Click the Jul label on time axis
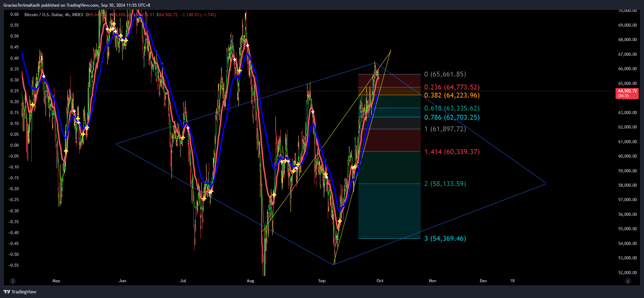Image resolution: width=644 pixels, height=298 pixels. pyautogui.click(x=183, y=281)
